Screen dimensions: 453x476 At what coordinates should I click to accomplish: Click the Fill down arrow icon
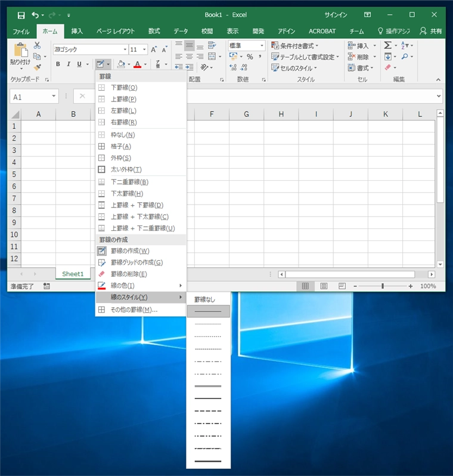point(388,57)
